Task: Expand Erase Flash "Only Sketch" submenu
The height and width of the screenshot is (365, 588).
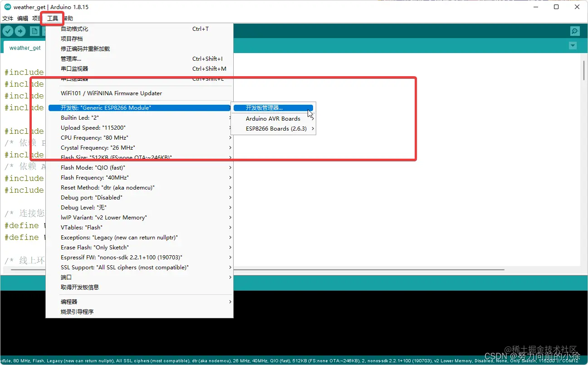Action: coord(139,247)
